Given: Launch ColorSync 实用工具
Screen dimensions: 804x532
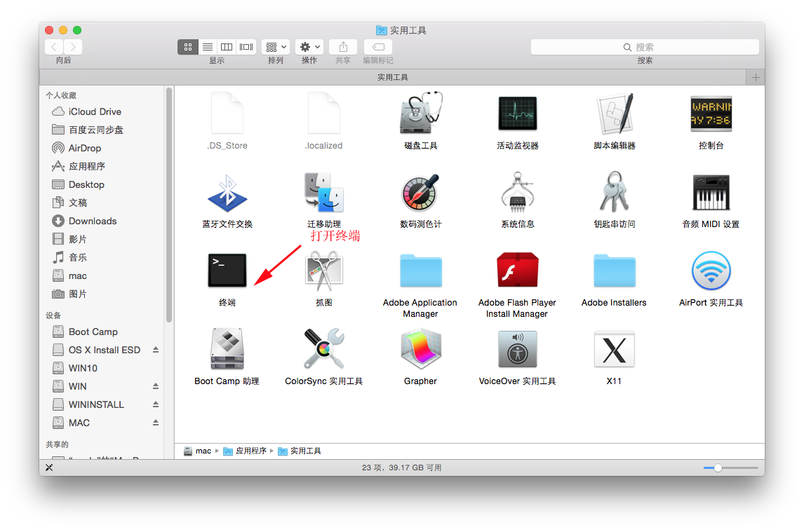Looking at the screenshot, I should pos(324,349).
